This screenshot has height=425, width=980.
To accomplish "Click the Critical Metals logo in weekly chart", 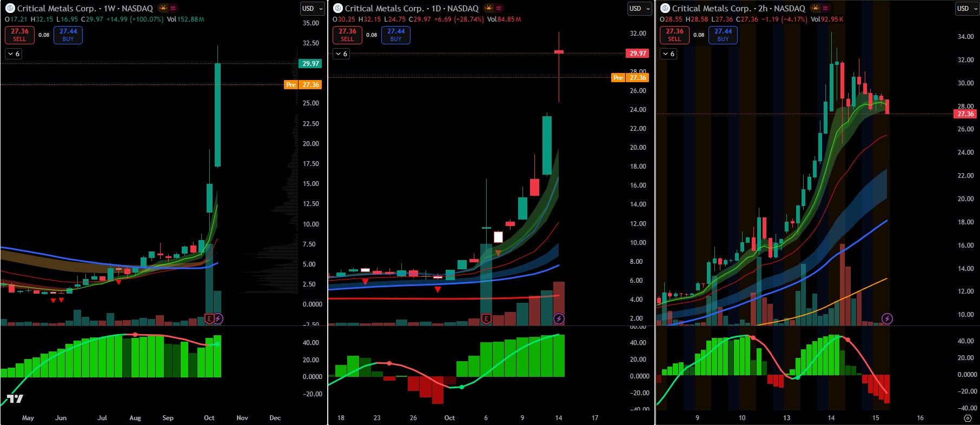I will tap(10, 9).
